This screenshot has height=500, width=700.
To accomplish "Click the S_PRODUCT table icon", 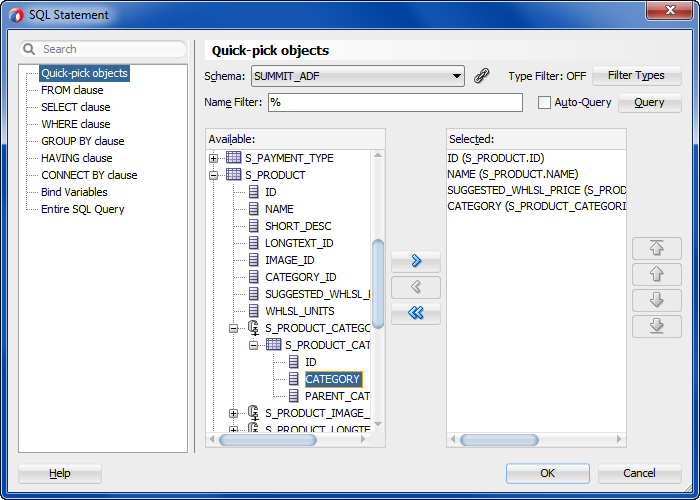I will click(x=233, y=175).
